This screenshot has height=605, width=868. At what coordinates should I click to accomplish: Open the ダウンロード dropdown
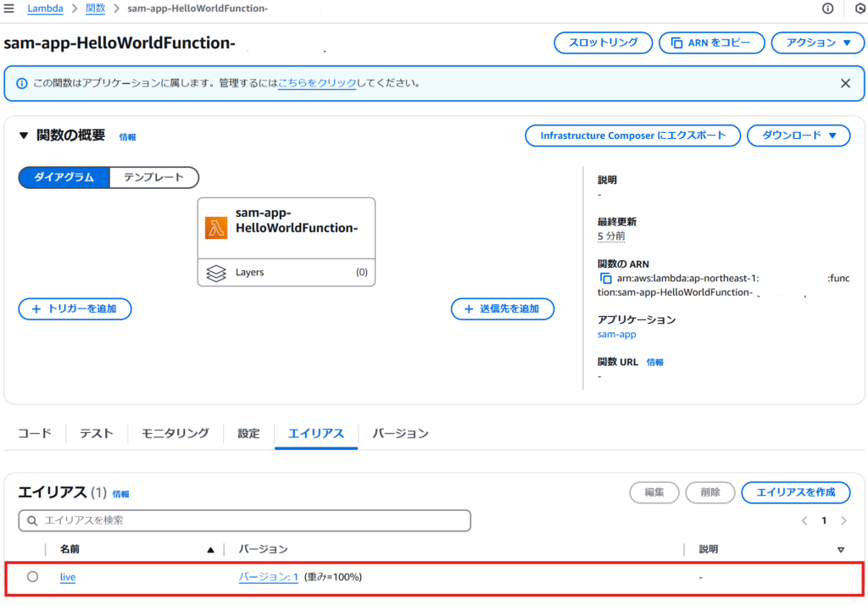click(x=798, y=136)
